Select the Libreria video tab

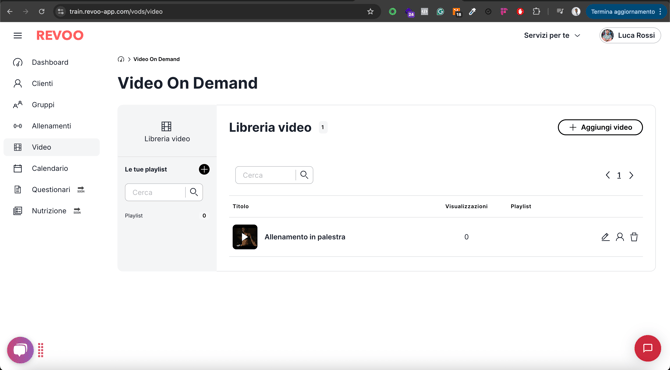(x=167, y=132)
